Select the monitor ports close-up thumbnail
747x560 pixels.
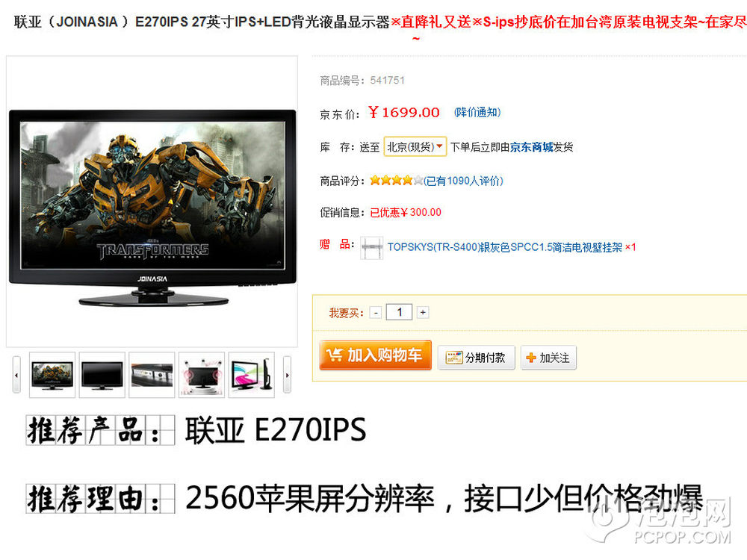(x=152, y=375)
